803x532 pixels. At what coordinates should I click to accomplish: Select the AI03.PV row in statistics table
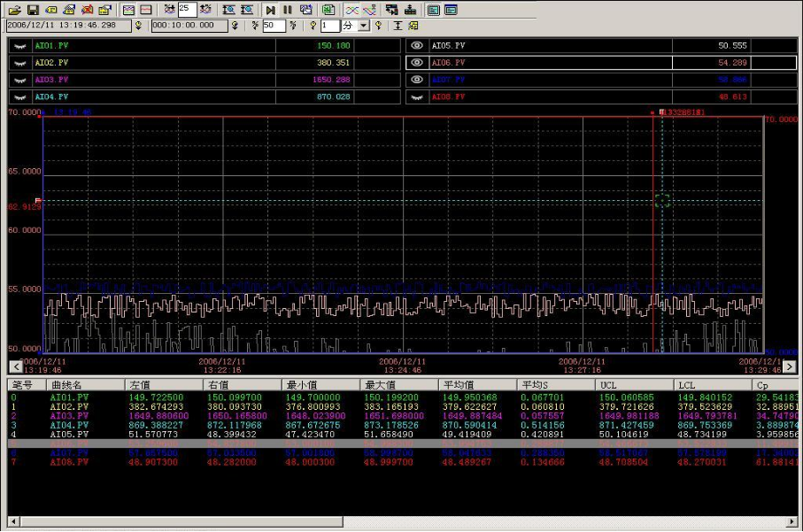(x=69, y=416)
